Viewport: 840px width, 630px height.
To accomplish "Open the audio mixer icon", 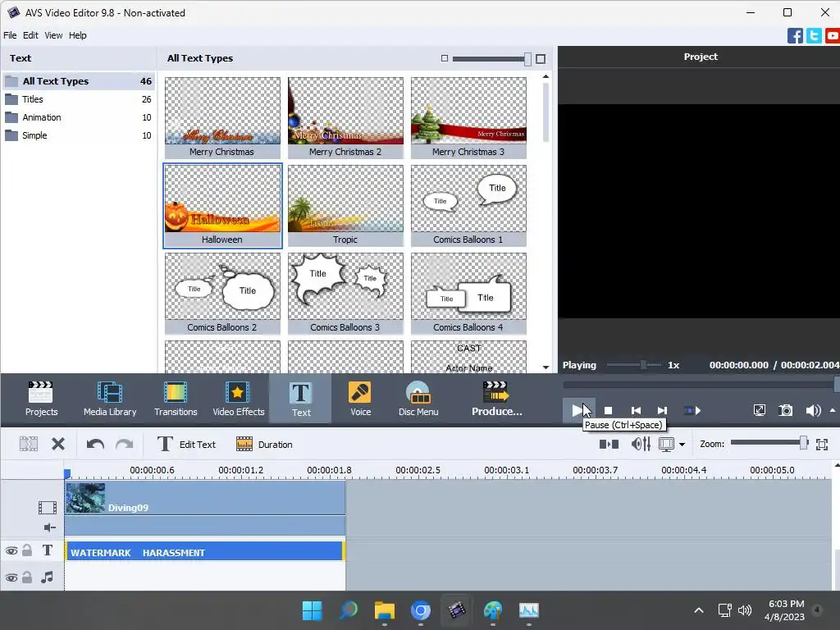I will coord(641,444).
